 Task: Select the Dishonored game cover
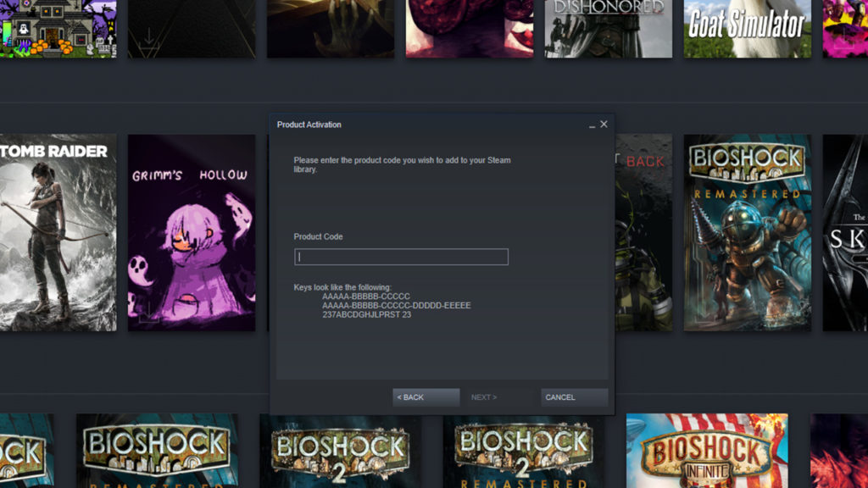[608, 29]
